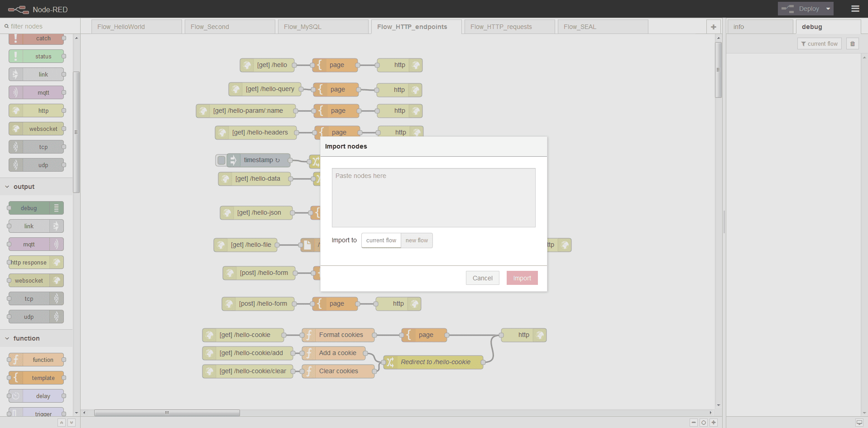Toggle import to current flow

[x=381, y=240]
